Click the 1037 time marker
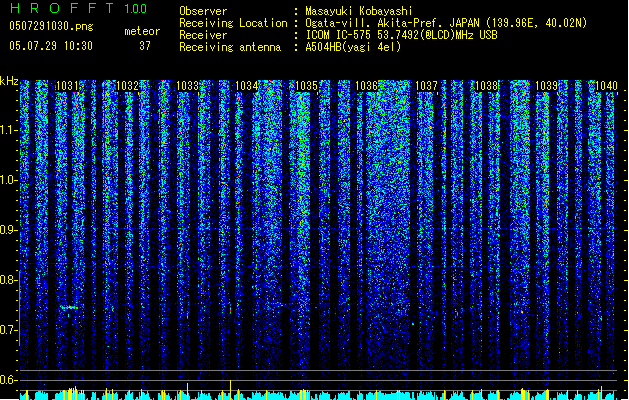This screenshot has height=400, width=629. [x=426, y=86]
